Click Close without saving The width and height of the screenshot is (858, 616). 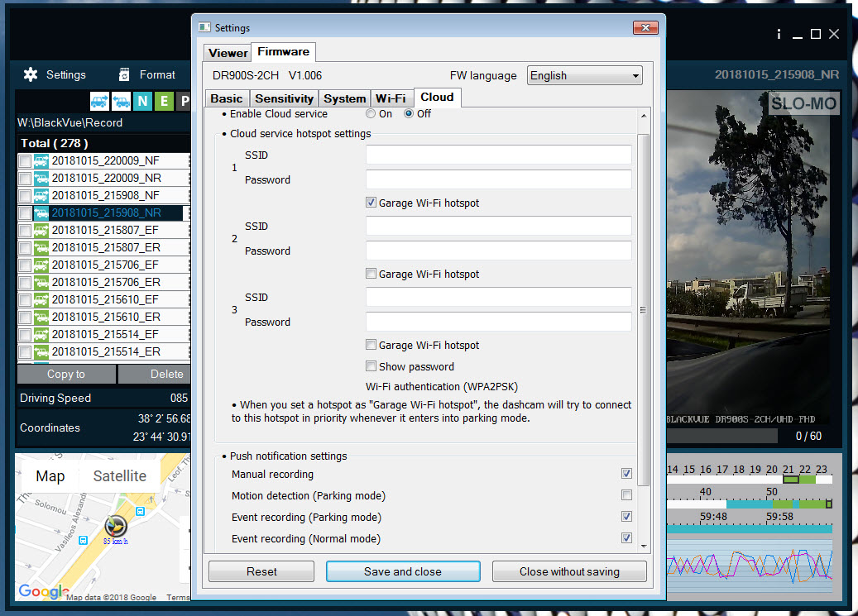tap(569, 571)
